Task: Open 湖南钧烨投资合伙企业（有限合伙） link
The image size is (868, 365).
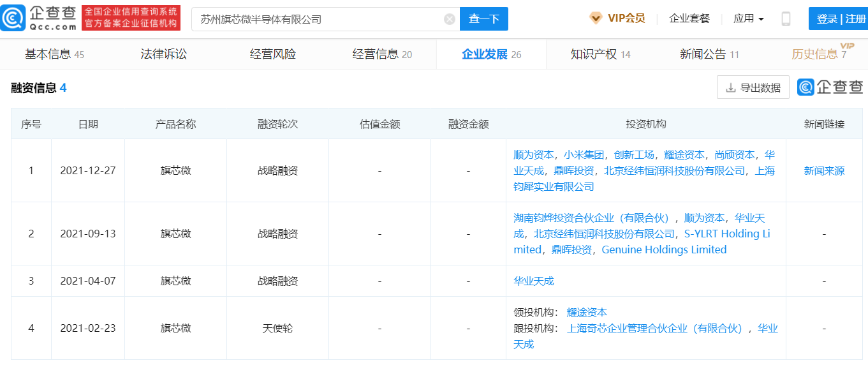Action: 593,218
